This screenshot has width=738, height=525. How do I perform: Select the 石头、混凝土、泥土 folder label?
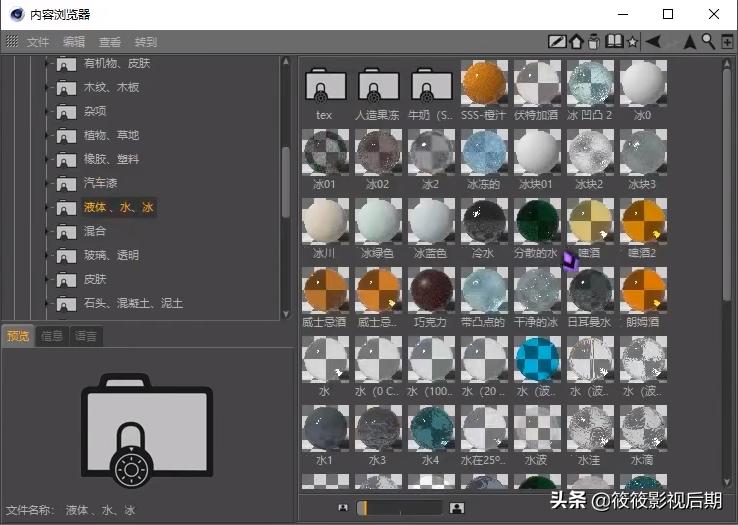point(133,303)
